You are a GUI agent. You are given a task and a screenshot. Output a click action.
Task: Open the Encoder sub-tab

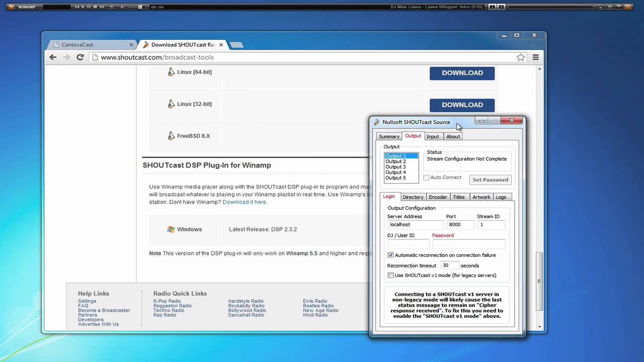438,197
